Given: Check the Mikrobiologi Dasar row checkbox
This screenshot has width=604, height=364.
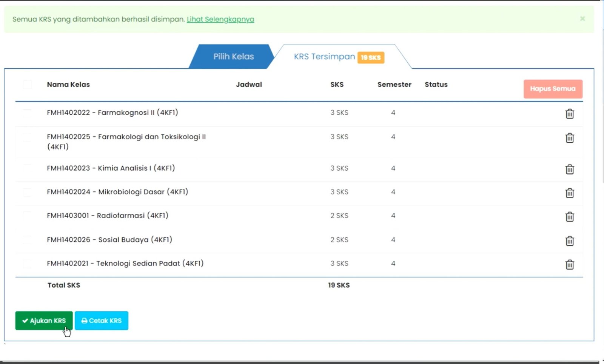Looking at the screenshot, I should (28, 192).
